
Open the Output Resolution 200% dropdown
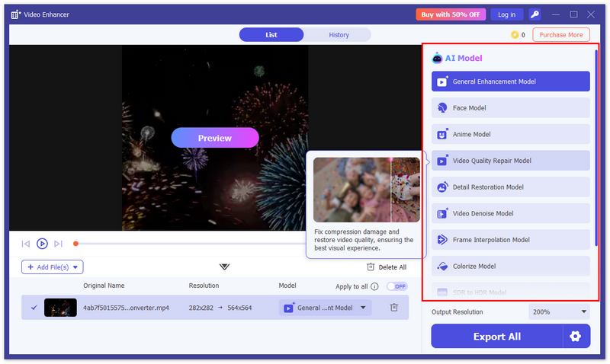[559, 311]
